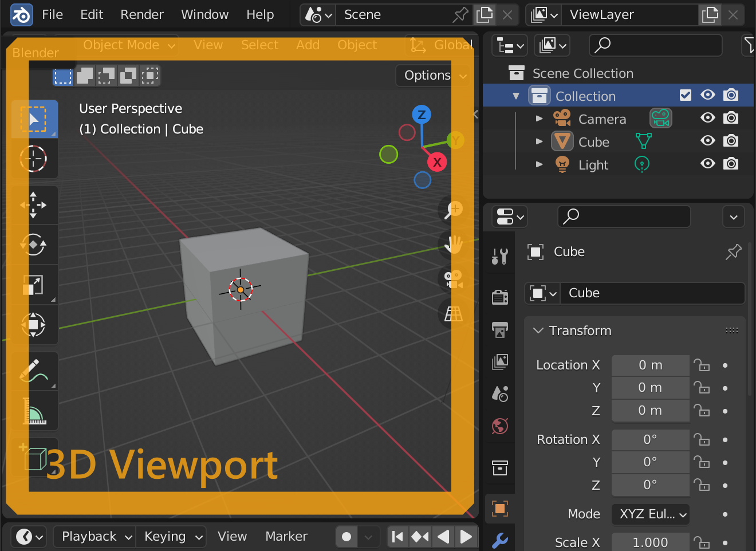Viewport: 756px width, 551px height.
Task: Open the Help menu
Action: [x=260, y=15]
